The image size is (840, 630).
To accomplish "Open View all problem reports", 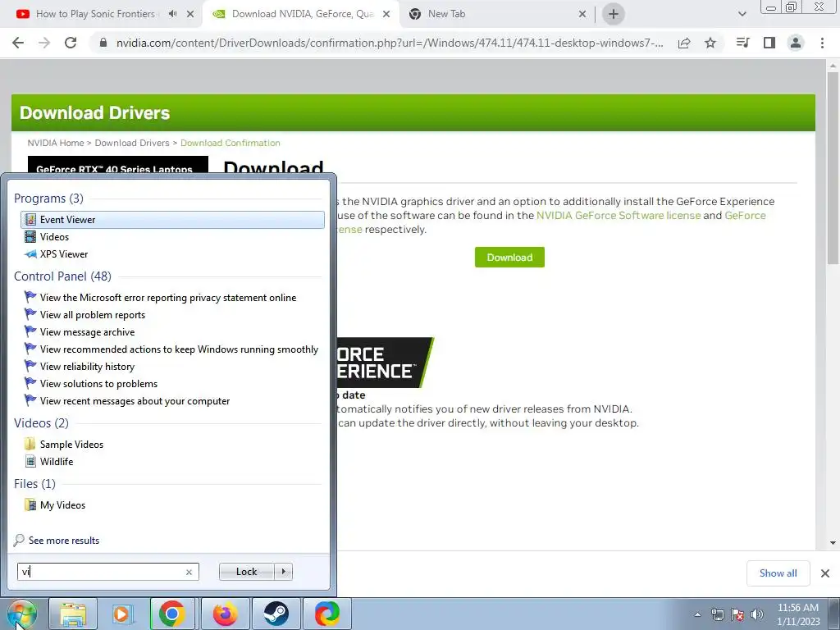I will pos(84,314).
